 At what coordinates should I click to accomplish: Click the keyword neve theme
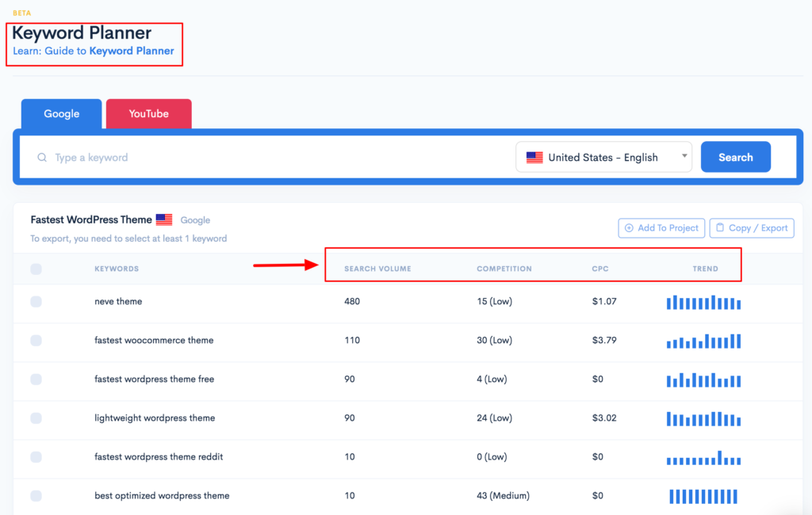(x=118, y=301)
